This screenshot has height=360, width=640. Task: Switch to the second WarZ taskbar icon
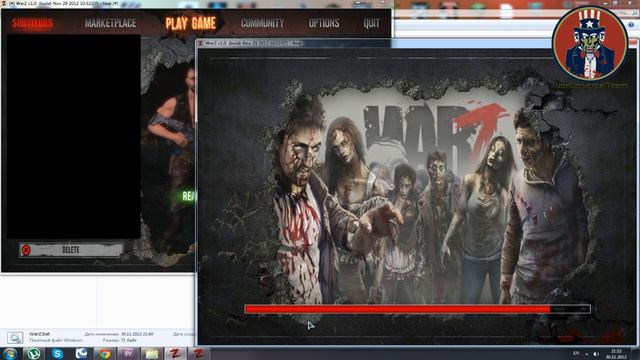[199, 353]
